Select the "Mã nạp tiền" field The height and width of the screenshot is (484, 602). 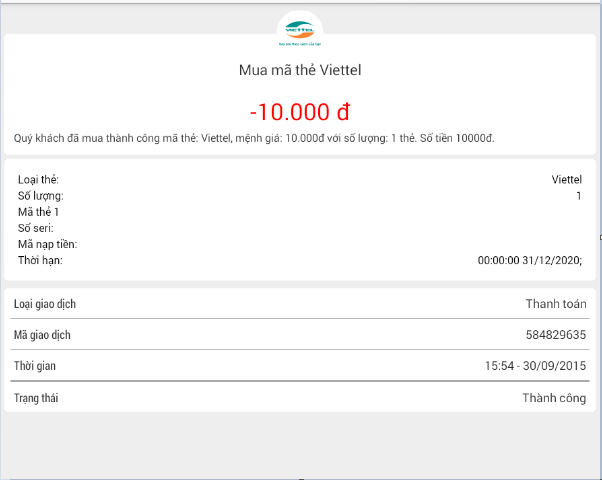click(47, 244)
